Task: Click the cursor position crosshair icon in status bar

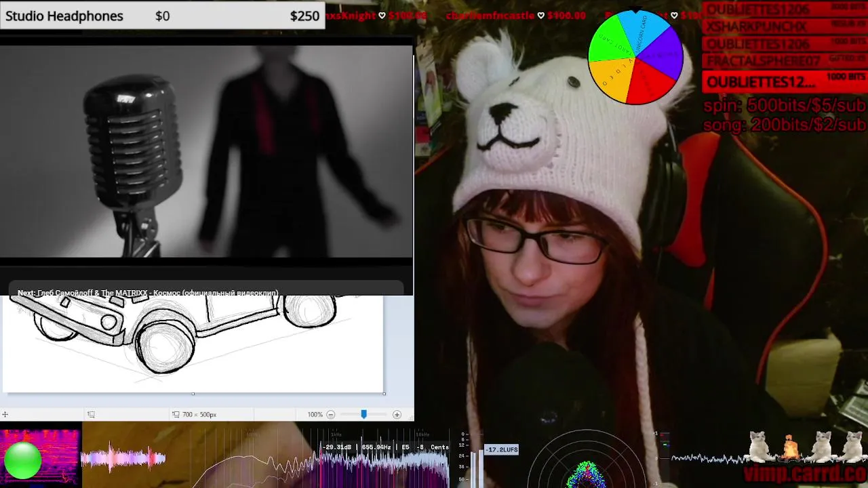Action: [x=5, y=414]
